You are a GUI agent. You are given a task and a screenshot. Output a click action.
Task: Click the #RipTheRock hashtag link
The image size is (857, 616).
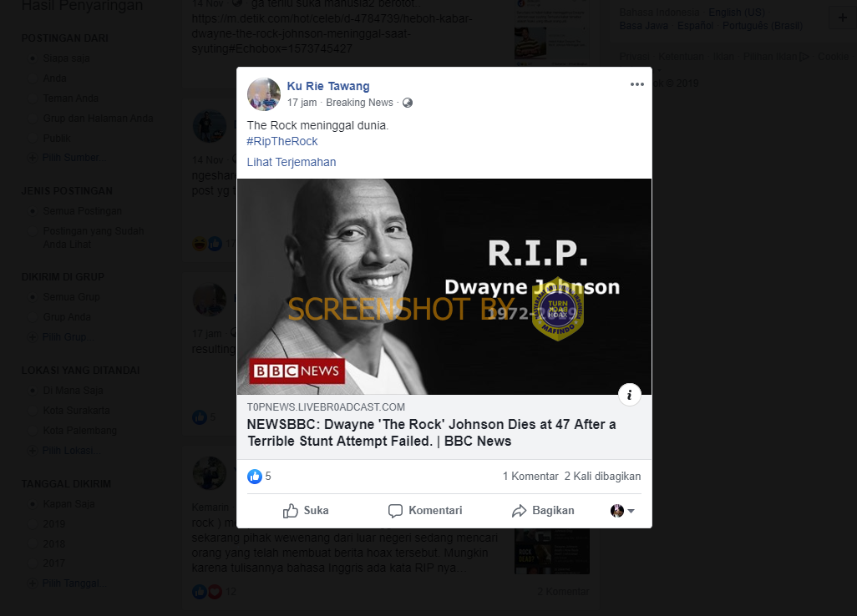point(282,141)
